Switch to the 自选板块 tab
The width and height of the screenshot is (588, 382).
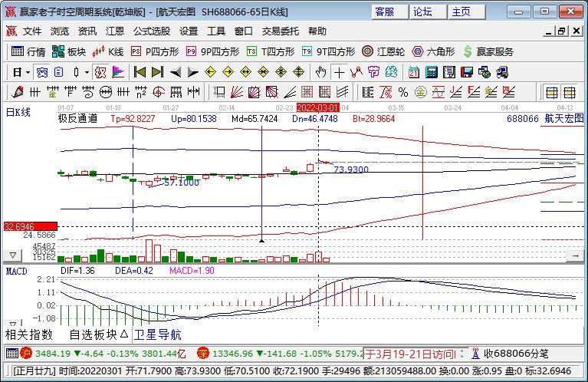click(99, 334)
